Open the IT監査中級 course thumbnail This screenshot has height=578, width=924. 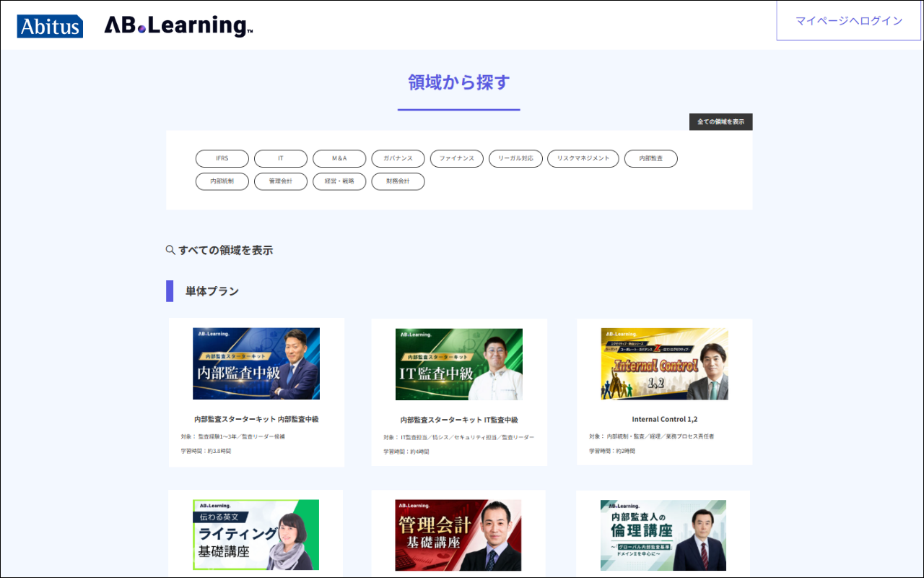(459, 364)
